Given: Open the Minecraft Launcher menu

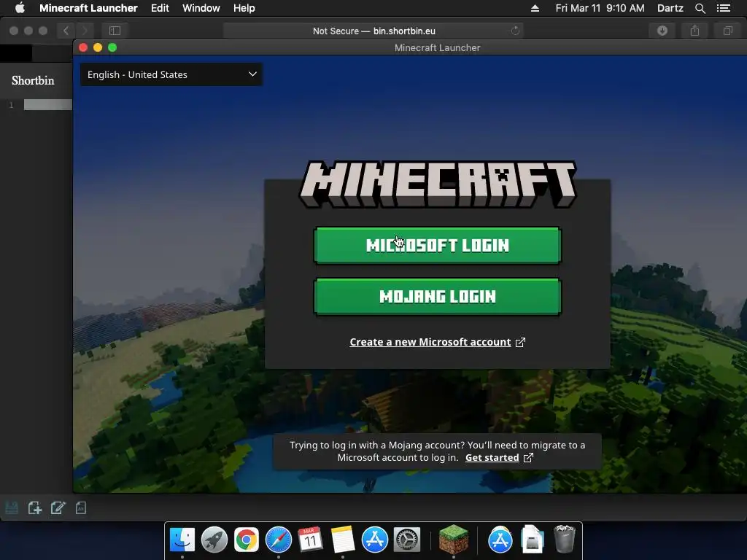Looking at the screenshot, I should pyautogui.click(x=88, y=8).
